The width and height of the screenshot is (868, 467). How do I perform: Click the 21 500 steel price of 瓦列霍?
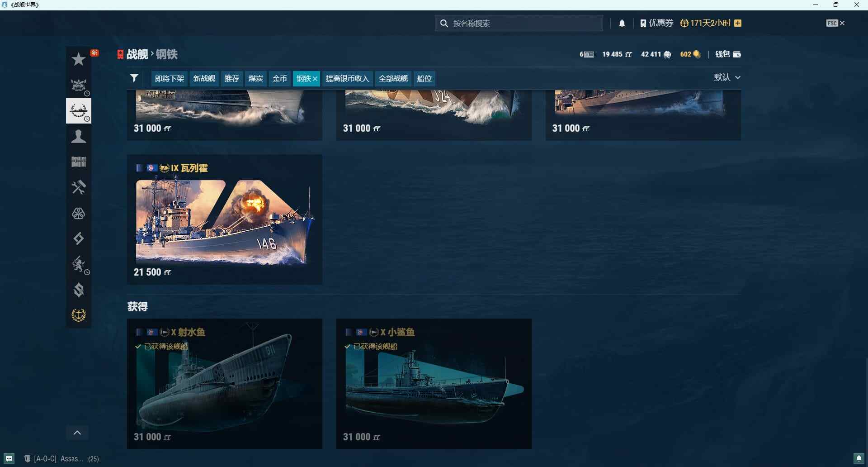click(x=152, y=272)
